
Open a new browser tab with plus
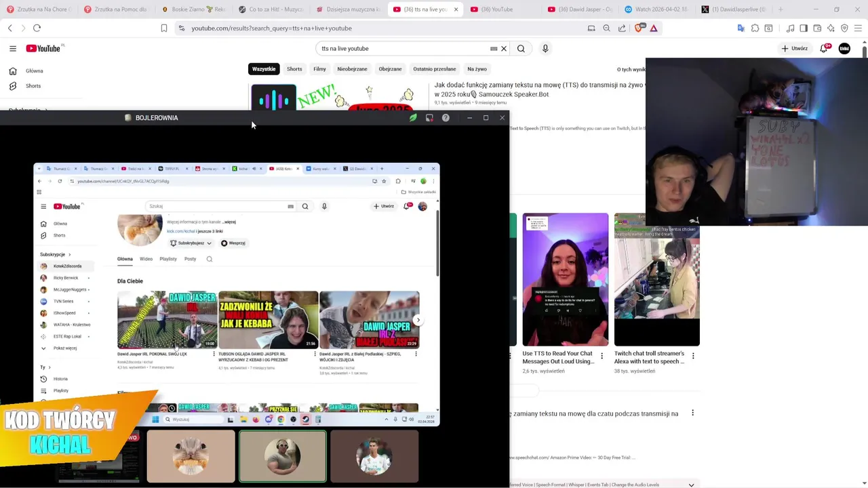click(x=781, y=9)
